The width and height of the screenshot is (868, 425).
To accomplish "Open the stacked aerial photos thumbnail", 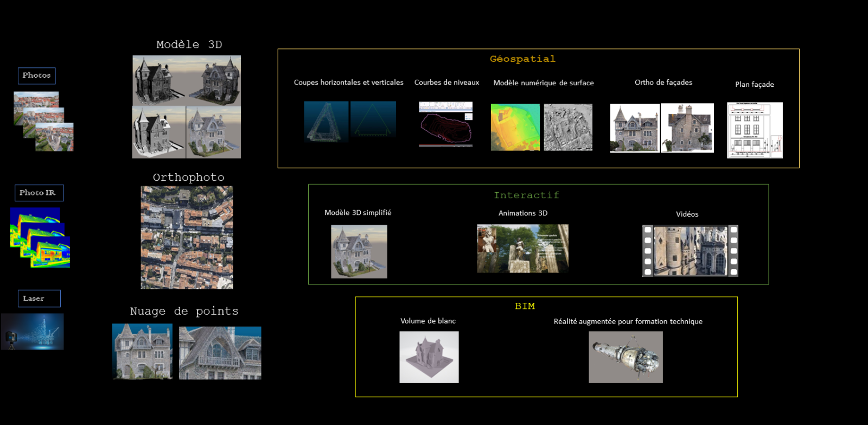I will click(43, 121).
